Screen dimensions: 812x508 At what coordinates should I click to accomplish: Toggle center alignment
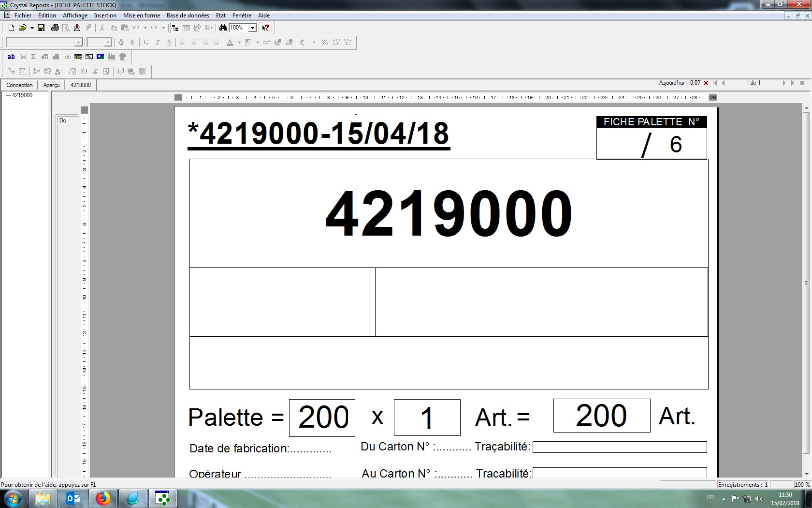194,43
